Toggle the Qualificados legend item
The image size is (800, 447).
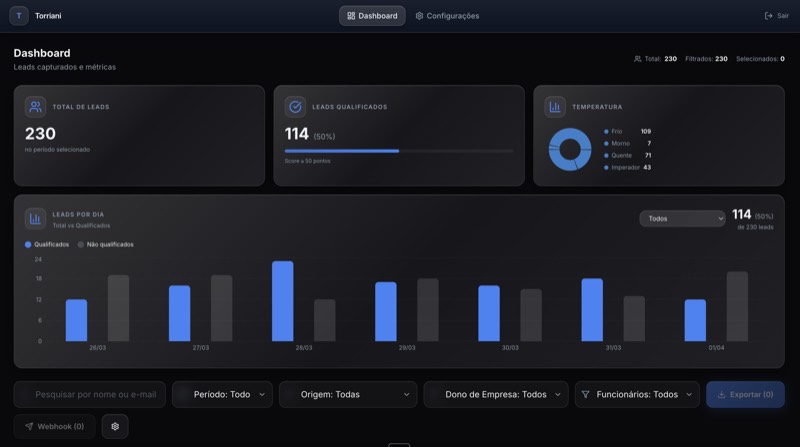(x=47, y=244)
